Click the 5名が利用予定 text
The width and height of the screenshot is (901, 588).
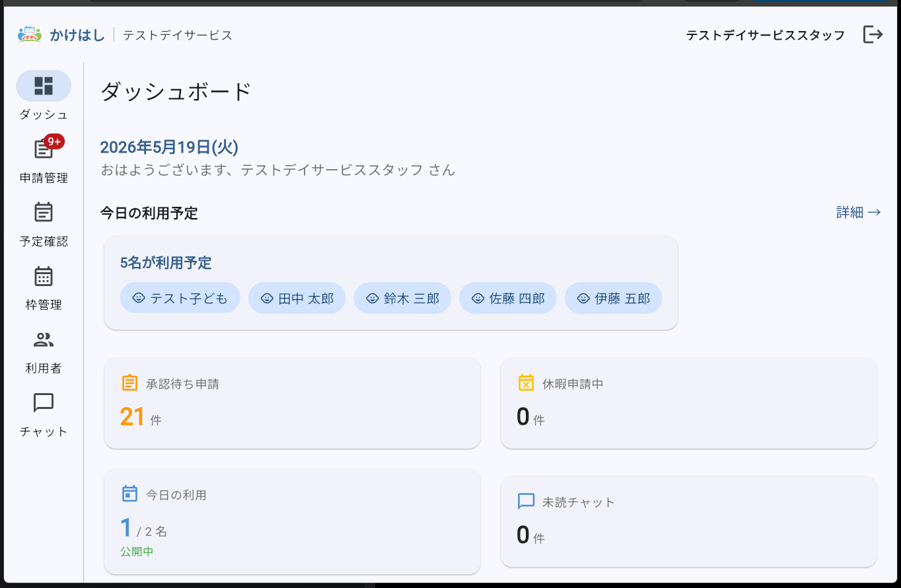[166, 263]
